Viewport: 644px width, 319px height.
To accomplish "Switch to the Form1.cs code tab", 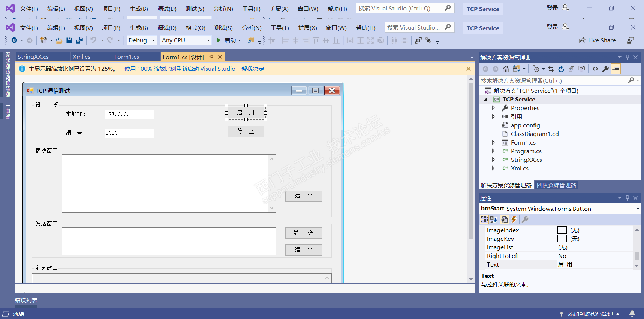I will point(127,57).
